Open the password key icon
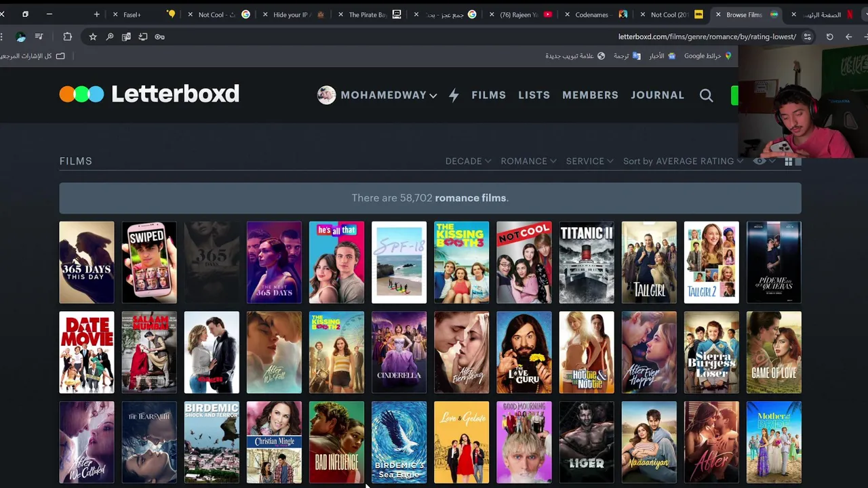The width and height of the screenshot is (868, 488). (159, 37)
